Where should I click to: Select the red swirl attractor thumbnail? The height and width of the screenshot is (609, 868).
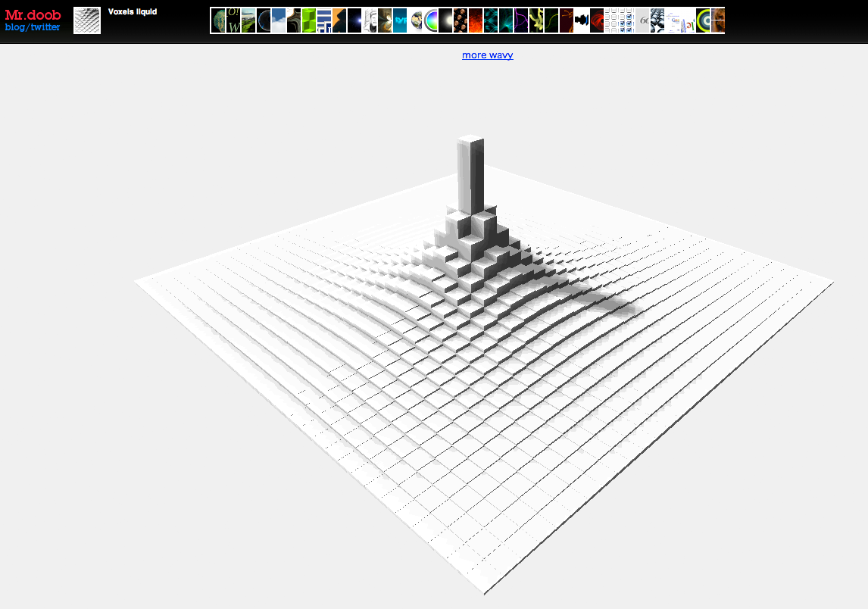click(597, 20)
